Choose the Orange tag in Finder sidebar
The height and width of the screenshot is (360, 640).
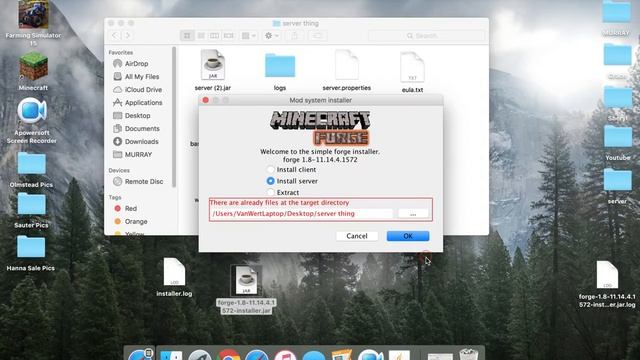coord(136,221)
